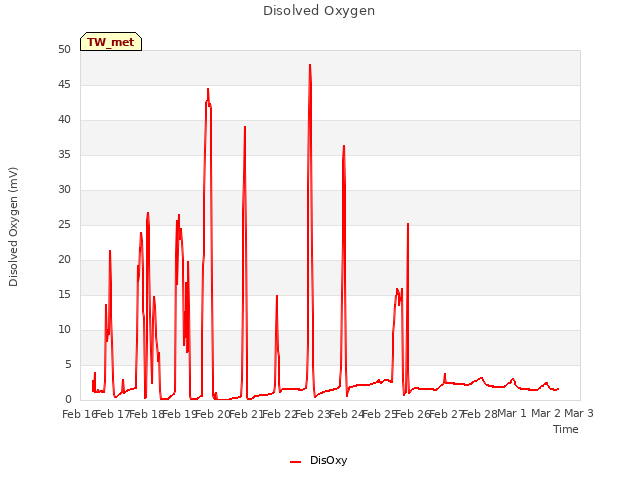Click the Feb 21 date label
Viewport: 640px width, 480px height.
pyautogui.click(x=246, y=414)
